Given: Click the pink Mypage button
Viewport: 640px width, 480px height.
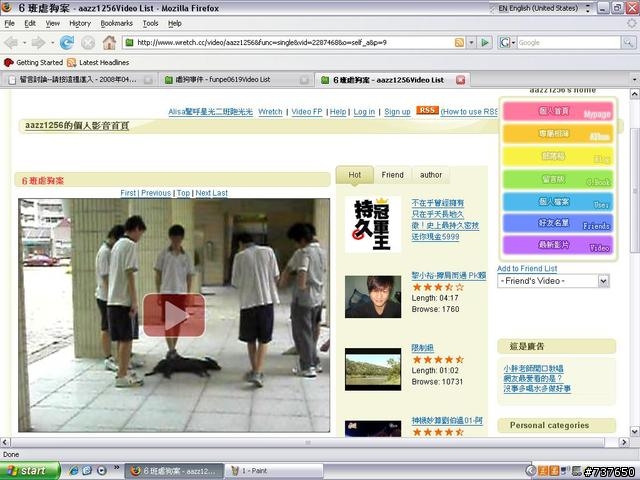Looking at the screenshot, I should click(558, 111).
